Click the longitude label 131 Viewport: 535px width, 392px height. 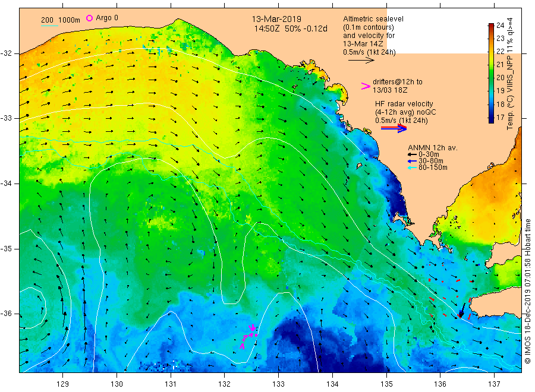coord(171,384)
